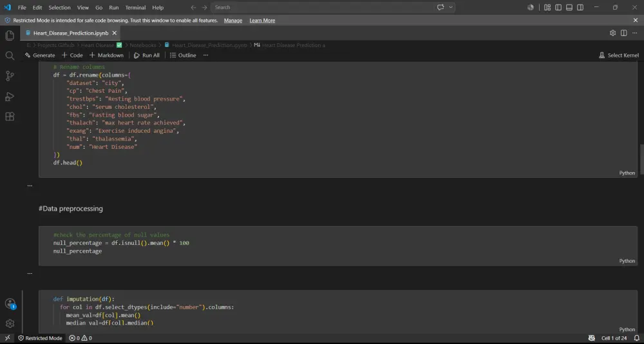This screenshot has height=344, width=644.
Task: Go back with the left arrow
Action: 193,7
